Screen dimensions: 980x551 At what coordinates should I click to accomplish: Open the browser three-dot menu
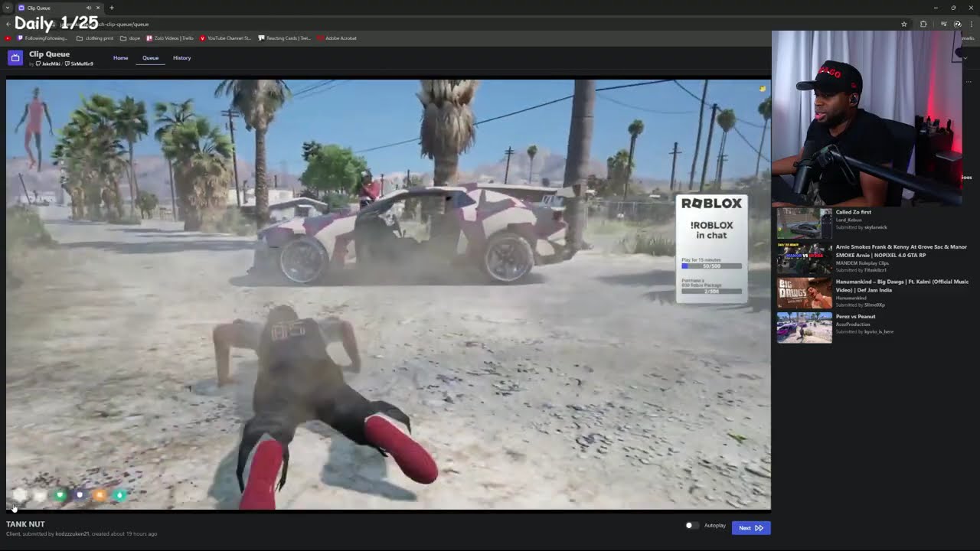(x=971, y=24)
